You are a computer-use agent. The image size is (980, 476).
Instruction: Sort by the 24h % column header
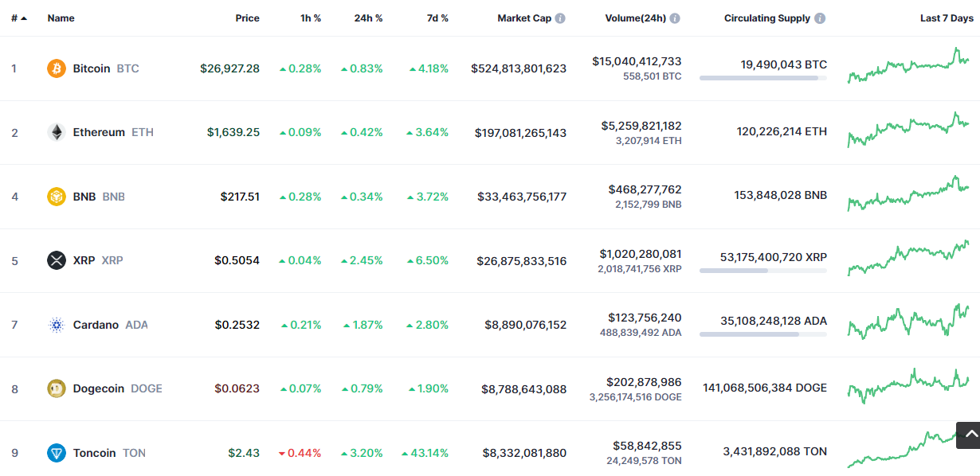coord(368,18)
